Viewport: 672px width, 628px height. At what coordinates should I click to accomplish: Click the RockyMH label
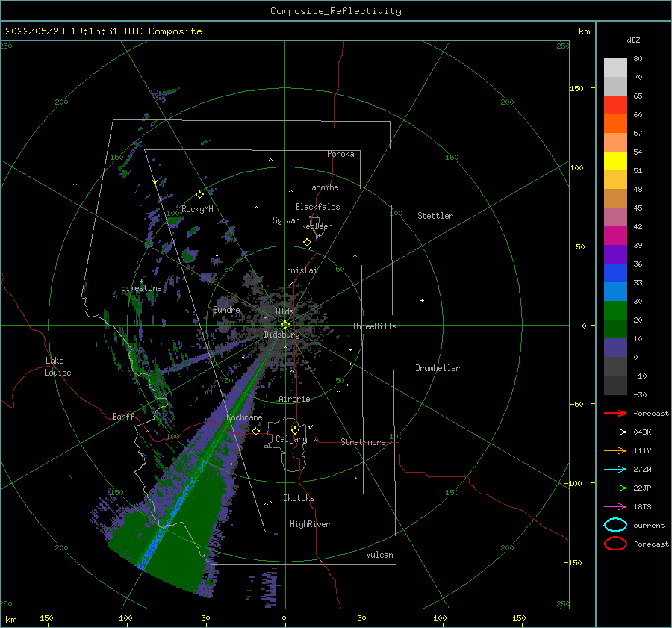point(197,209)
